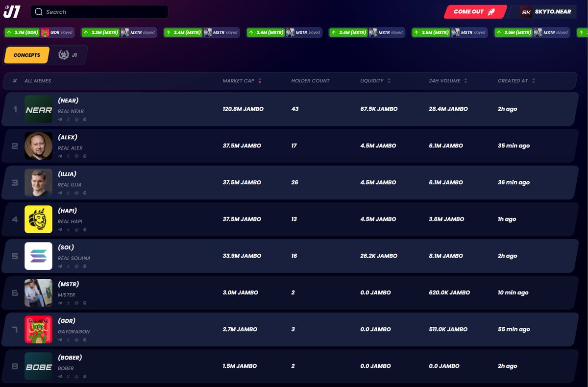Switch to the Concepts tab

tap(27, 55)
